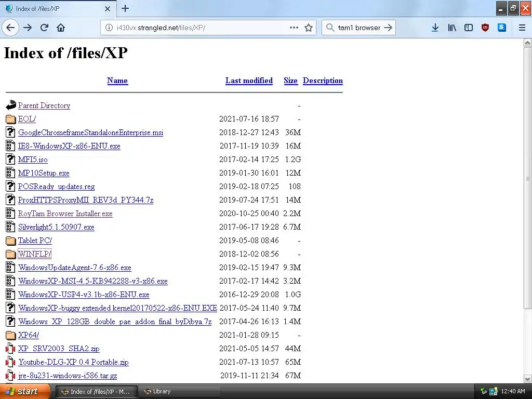Screen dimensions: 532x399
Task: Go forward with the forward arrow
Action: coord(28,28)
